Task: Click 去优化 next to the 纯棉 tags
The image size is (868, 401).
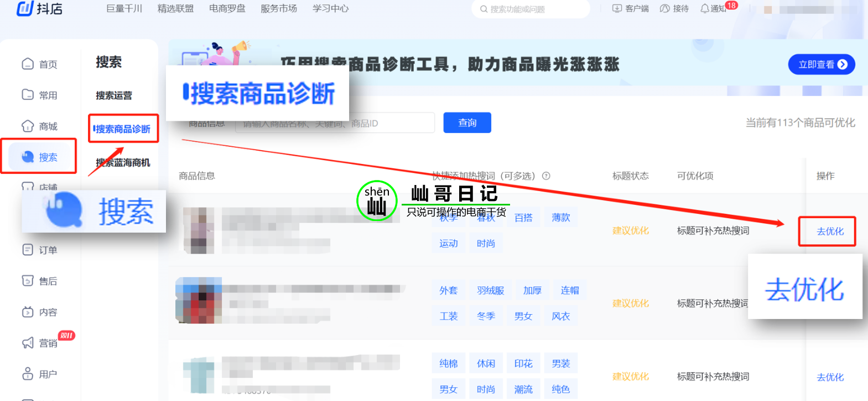Action: coord(830,377)
